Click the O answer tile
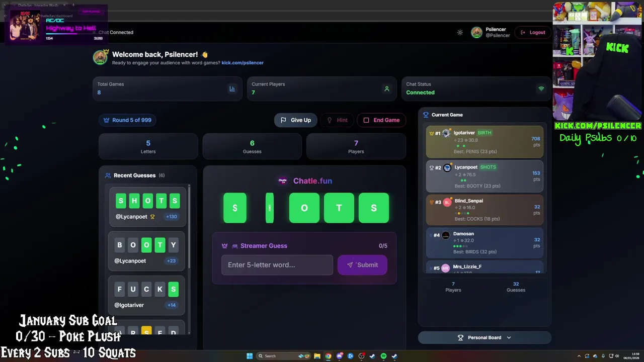 (304, 208)
